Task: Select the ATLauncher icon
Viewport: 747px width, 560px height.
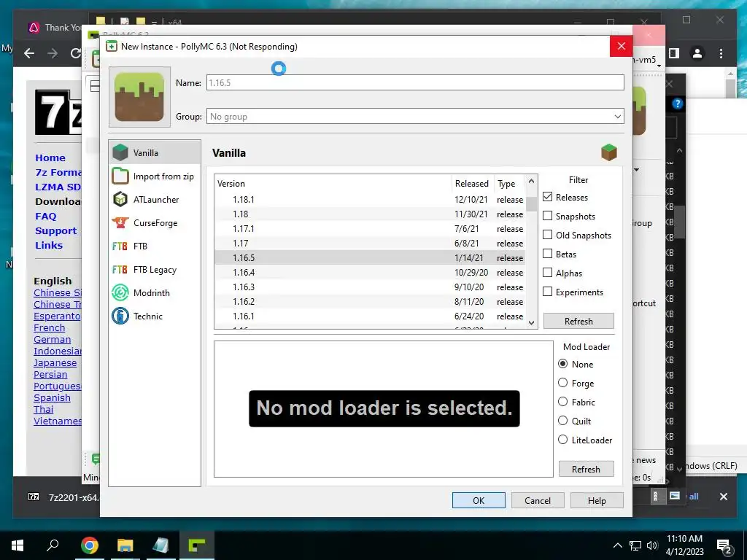Action: coord(120,199)
